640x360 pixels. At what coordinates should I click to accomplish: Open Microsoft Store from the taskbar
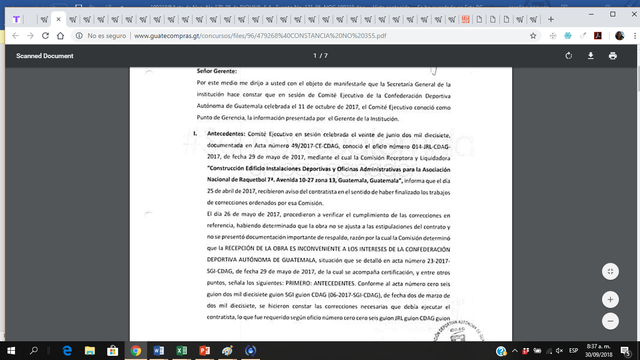113,351
